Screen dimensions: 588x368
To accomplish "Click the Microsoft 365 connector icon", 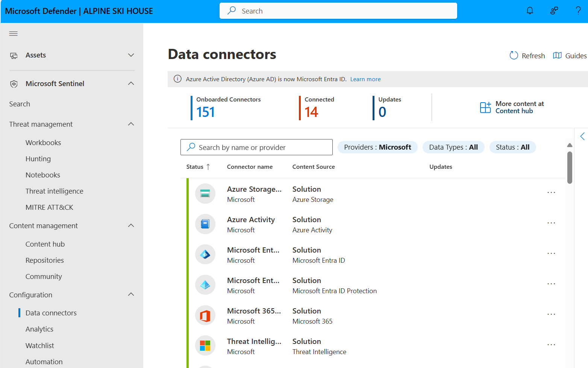I will 205,315.
